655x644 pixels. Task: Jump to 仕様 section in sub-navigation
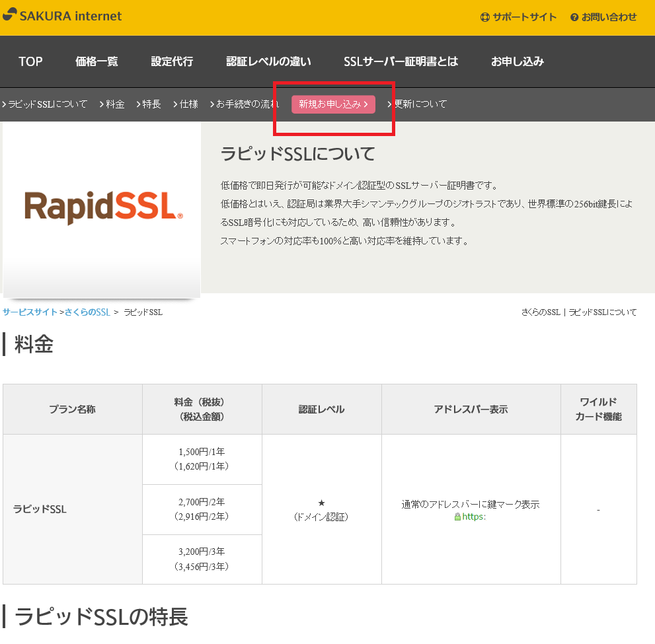(x=186, y=104)
